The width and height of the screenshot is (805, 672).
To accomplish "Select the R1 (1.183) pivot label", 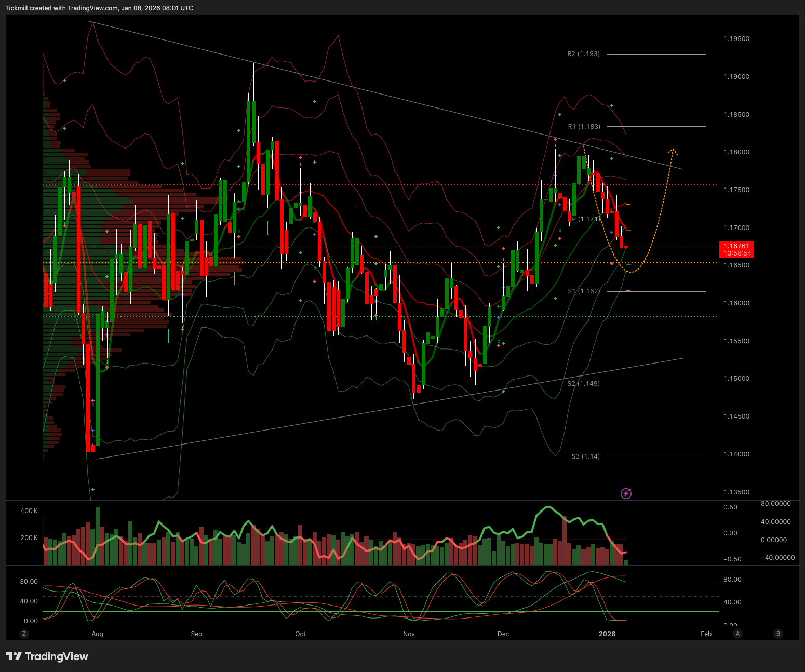I will coord(584,127).
